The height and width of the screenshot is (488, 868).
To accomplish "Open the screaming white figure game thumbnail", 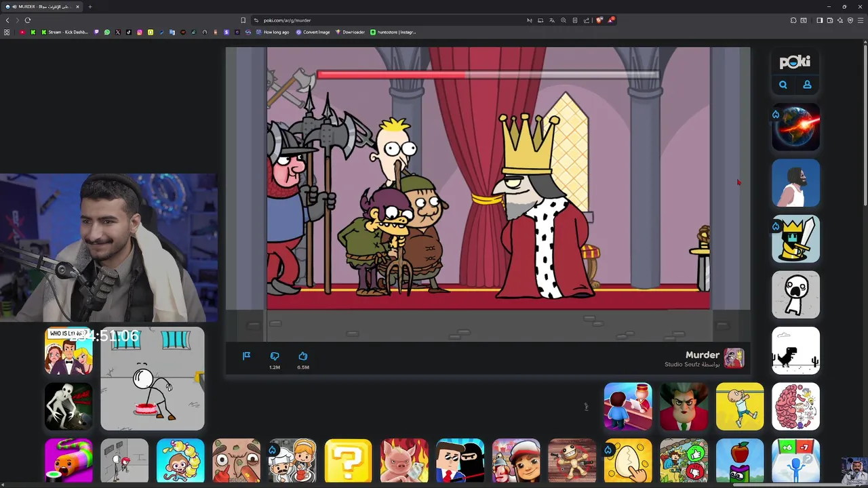I will (795, 295).
